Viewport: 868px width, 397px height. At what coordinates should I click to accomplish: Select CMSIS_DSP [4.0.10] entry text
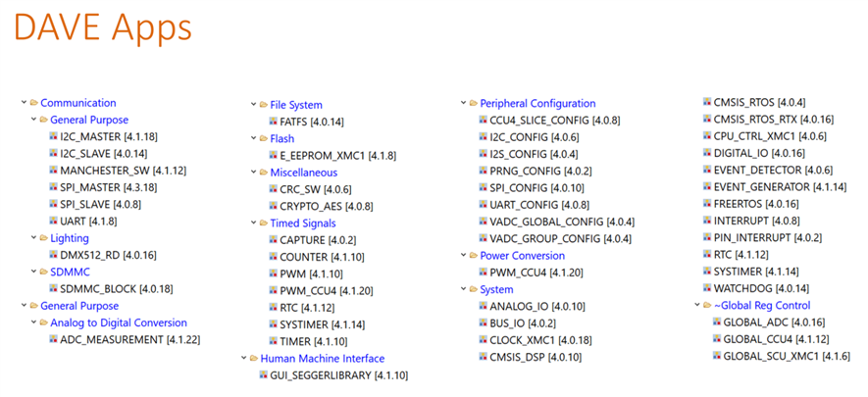[536, 357]
